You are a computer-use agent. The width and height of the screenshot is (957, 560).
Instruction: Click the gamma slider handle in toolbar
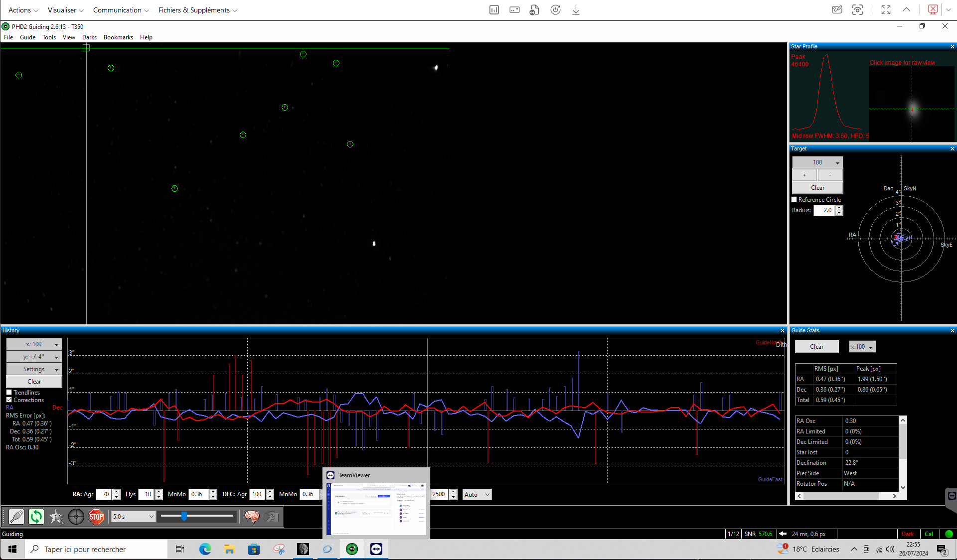(184, 517)
